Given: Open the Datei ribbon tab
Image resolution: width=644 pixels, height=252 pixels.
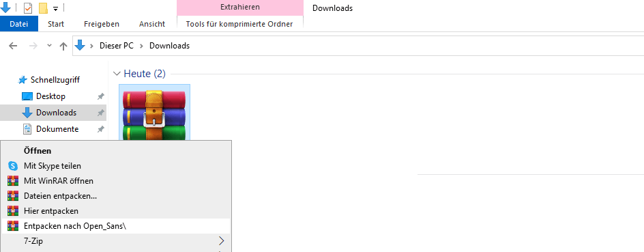Looking at the screenshot, I should 19,24.
